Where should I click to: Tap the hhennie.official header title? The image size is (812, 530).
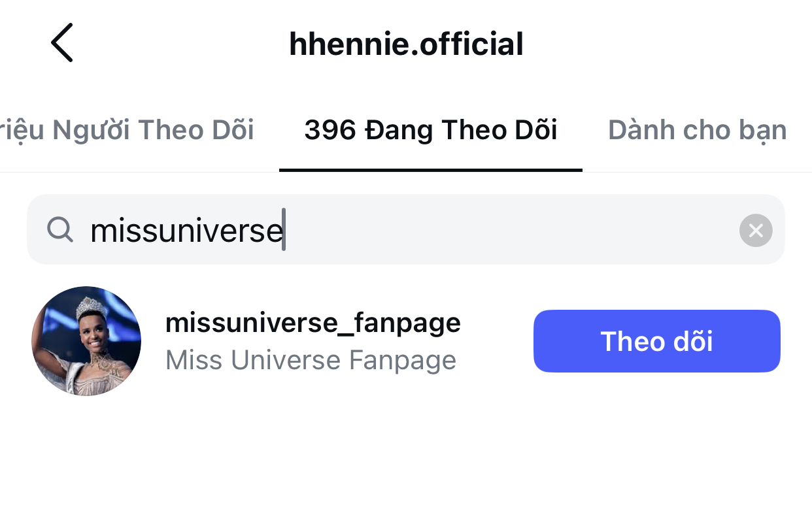click(x=406, y=44)
